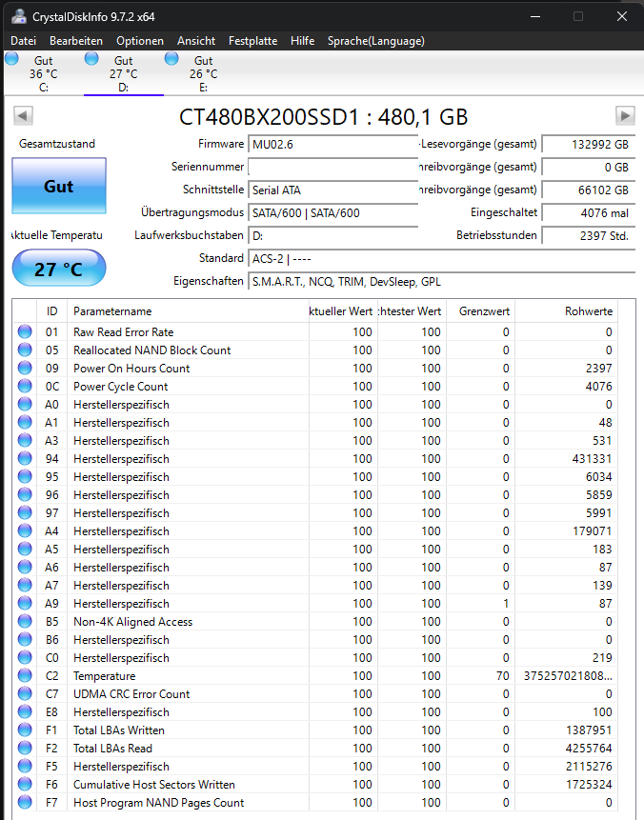Screen dimensions: 644x820
Task: Click status orb of row 96
Action: [25, 494]
